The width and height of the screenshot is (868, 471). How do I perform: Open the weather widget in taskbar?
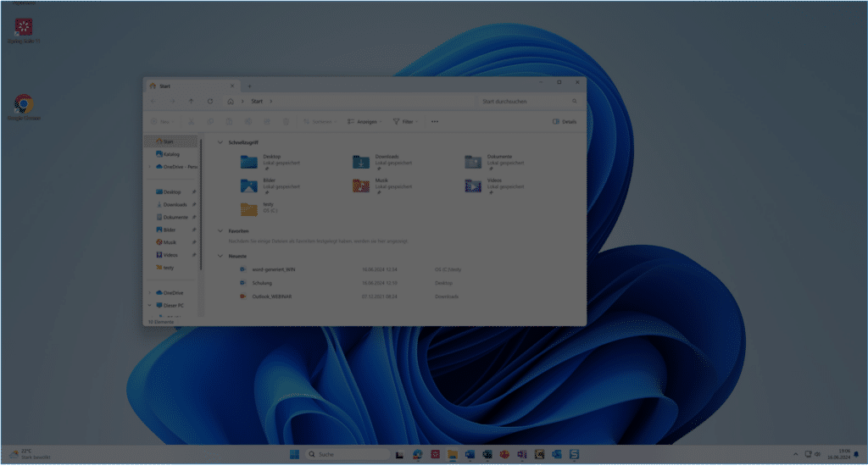click(30, 454)
